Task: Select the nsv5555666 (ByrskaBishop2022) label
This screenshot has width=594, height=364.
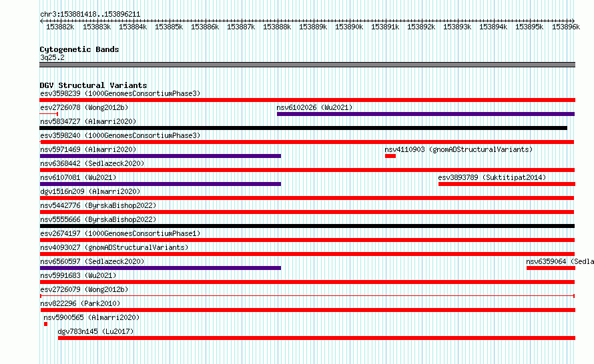Action: pos(98,219)
